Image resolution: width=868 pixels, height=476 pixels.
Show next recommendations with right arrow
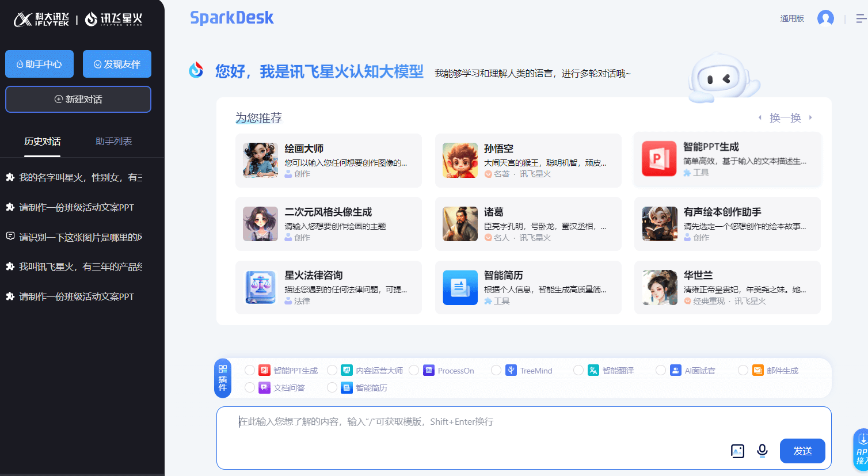[810, 117]
